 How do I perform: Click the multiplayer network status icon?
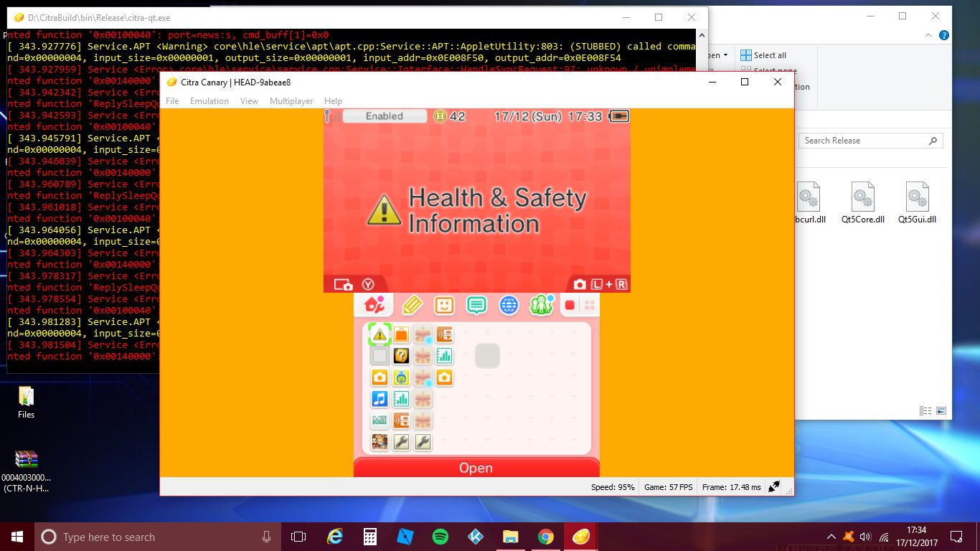[774, 486]
